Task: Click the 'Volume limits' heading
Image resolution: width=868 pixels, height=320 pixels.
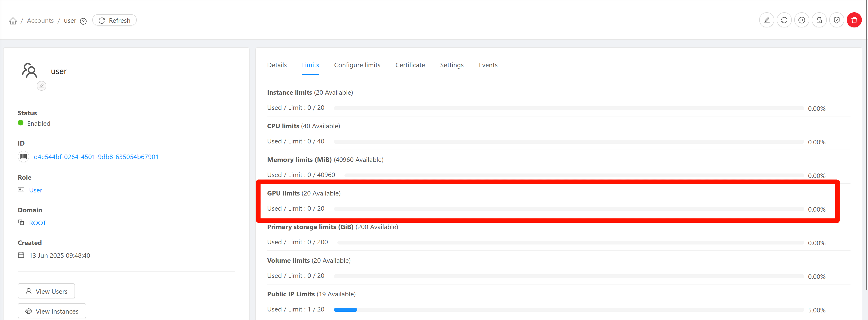Action: 288,261
